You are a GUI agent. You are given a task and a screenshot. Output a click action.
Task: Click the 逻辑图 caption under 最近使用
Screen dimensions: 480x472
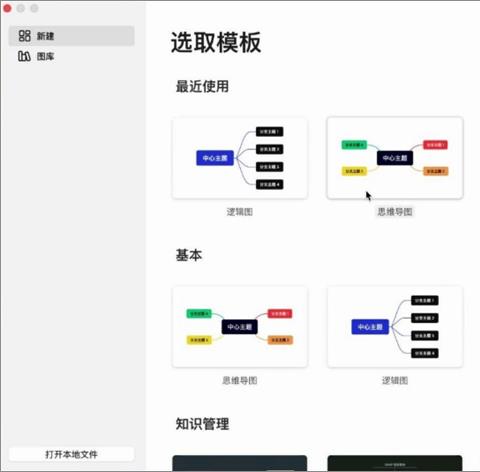(240, 212)
